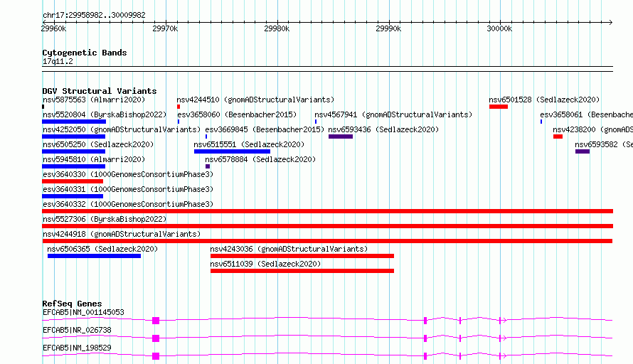This screenshot has height=364, width=633.
Task: Click the 29970k ruler tick label
Action: (x=165, y=28)
